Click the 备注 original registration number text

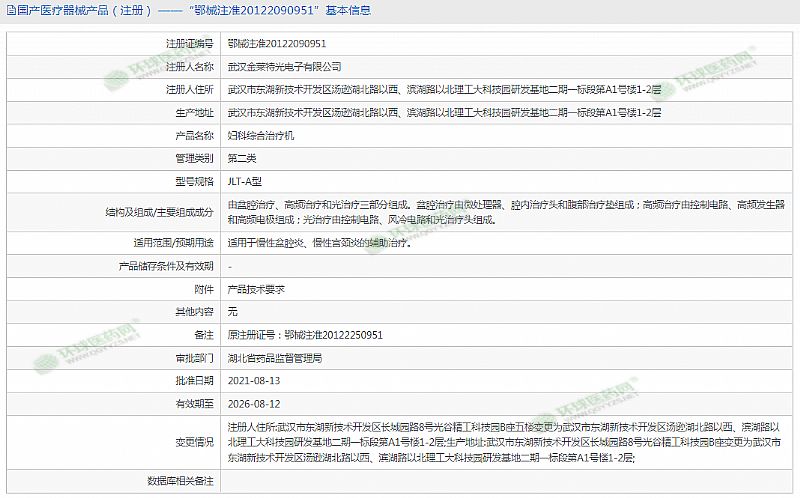click(x=306, y=334)
